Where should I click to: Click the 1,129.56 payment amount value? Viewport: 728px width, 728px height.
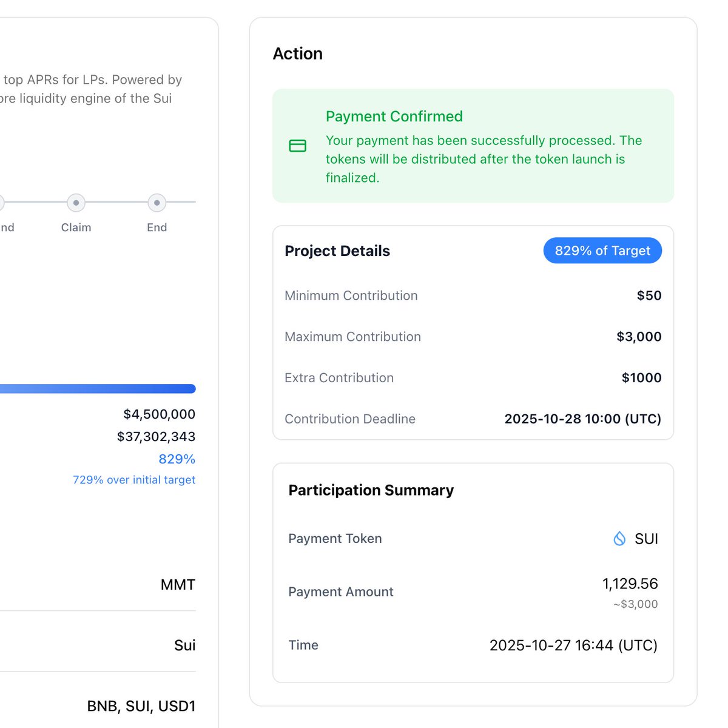click(x=630, y=584)
